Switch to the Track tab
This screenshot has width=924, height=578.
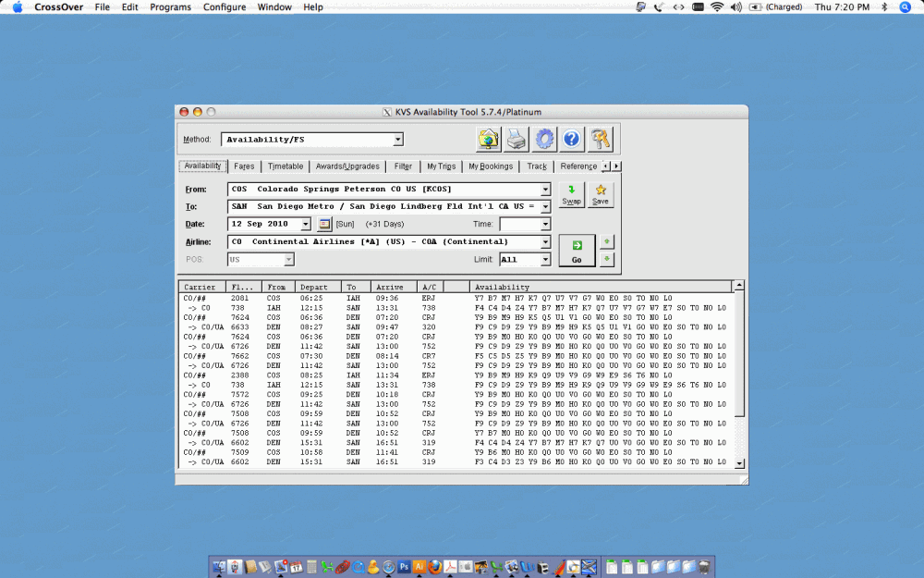point(537,166)
